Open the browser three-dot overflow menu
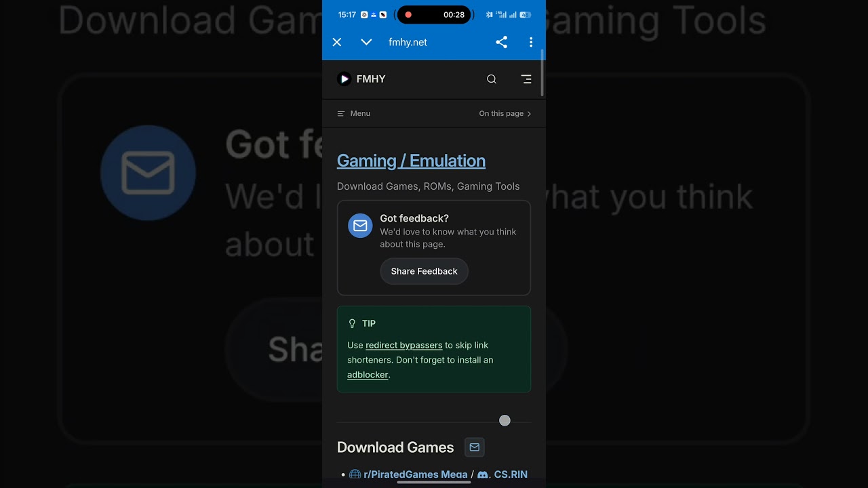This screenshot has width=868, height=488. [x=531, y=42]
